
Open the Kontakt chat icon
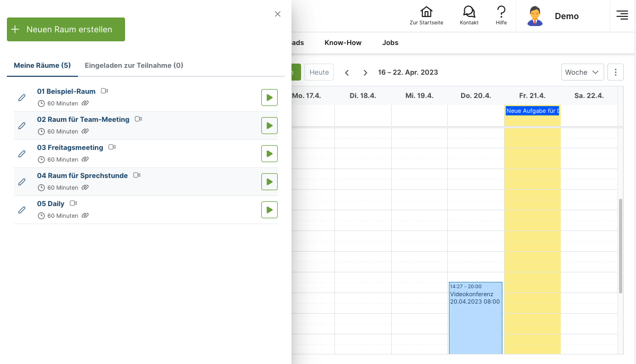point(469,15)
